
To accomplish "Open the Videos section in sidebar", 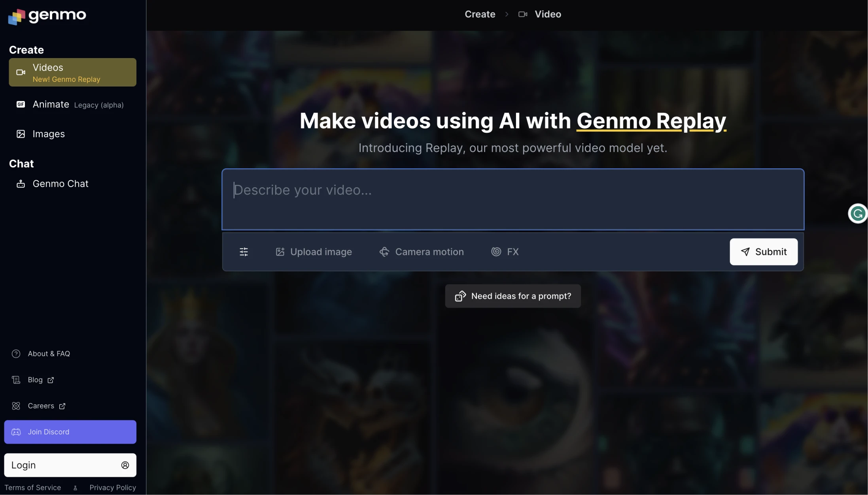I will tap(72, 72).
